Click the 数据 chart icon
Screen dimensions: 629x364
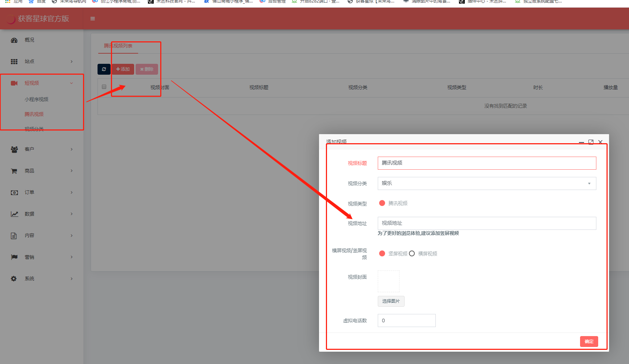[14, 214]
